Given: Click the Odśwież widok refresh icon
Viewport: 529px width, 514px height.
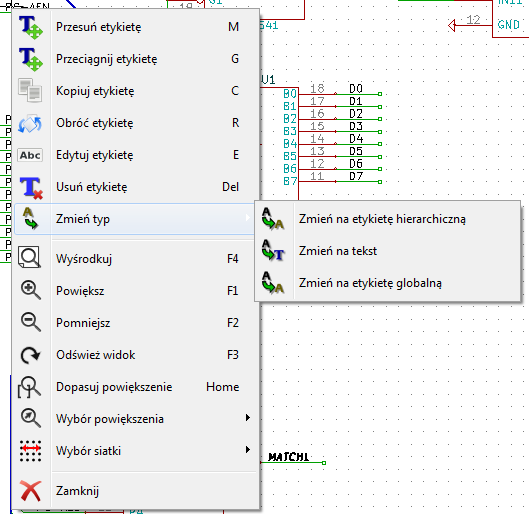Looking at the screenshot, I should [30, 355].
